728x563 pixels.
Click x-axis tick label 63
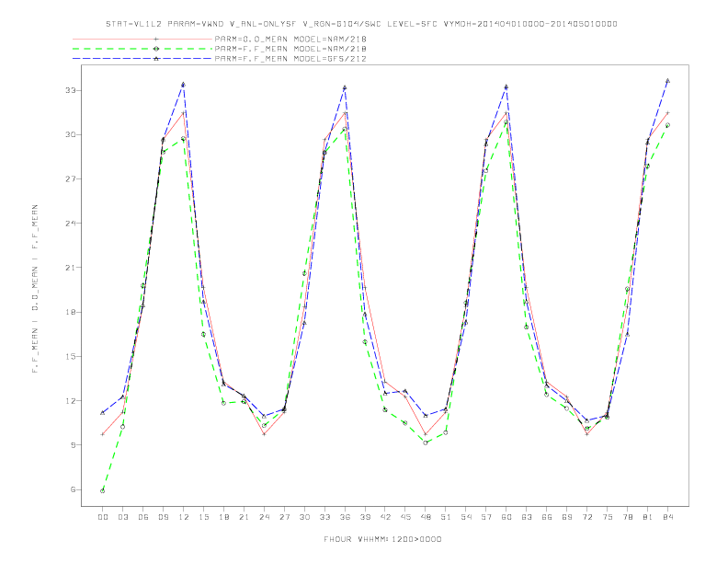pos(527,517)
